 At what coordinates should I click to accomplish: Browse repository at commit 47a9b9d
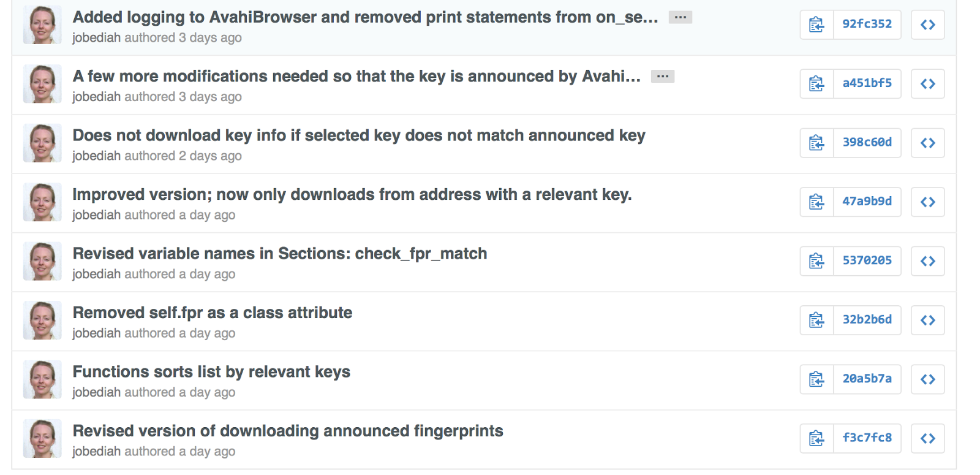click(928, 202)
